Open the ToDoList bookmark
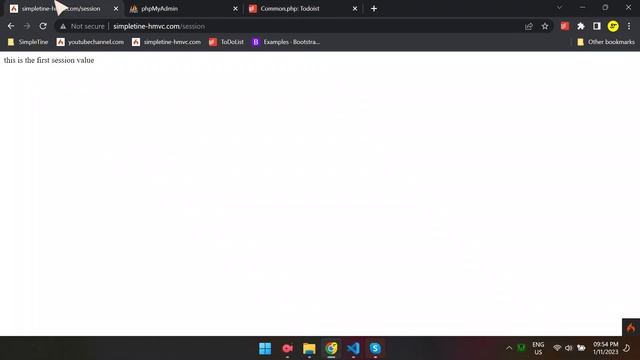This screenshot has height=360, width=640. tap(227, 42)
